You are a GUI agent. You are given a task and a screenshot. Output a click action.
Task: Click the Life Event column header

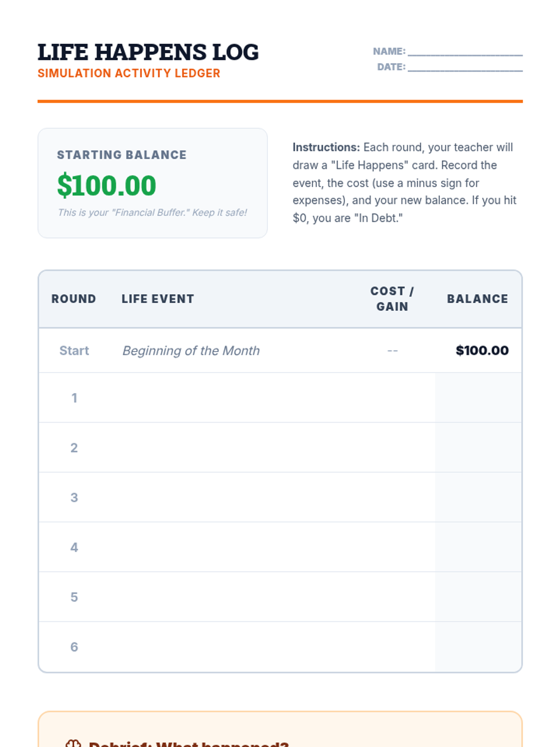(158, 299)
